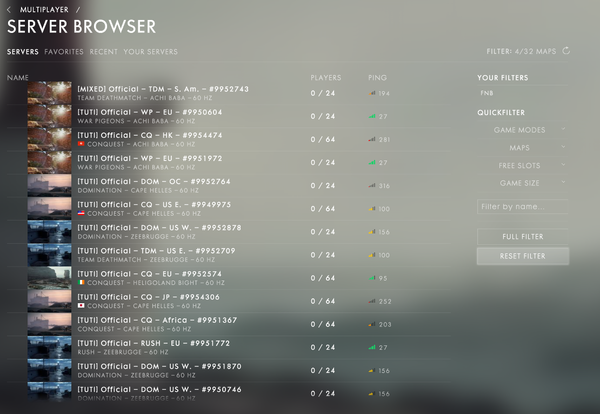Open the Multiplayer breadcrumb link
This screenshot has width=600, height=414.
[x=44, y=10]
